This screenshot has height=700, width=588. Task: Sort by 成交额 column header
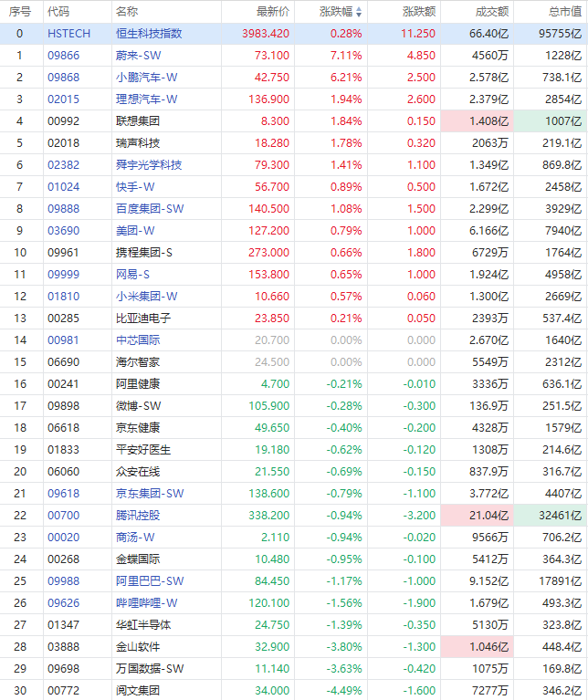pyautogui.click(x=492, y=12)
